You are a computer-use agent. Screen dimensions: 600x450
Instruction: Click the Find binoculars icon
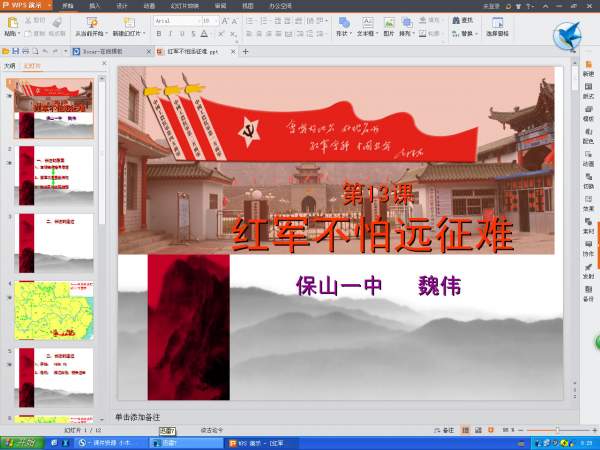[456, 21]
